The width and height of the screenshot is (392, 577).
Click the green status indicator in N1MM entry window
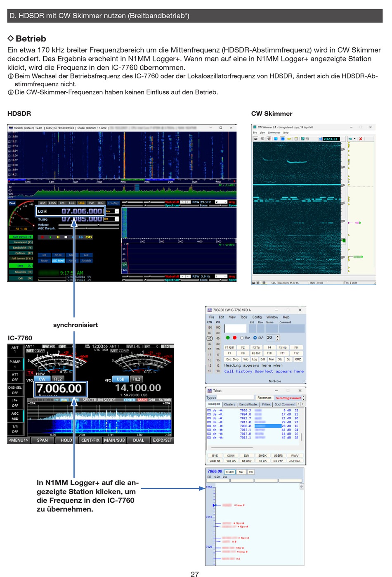(228, 337)
